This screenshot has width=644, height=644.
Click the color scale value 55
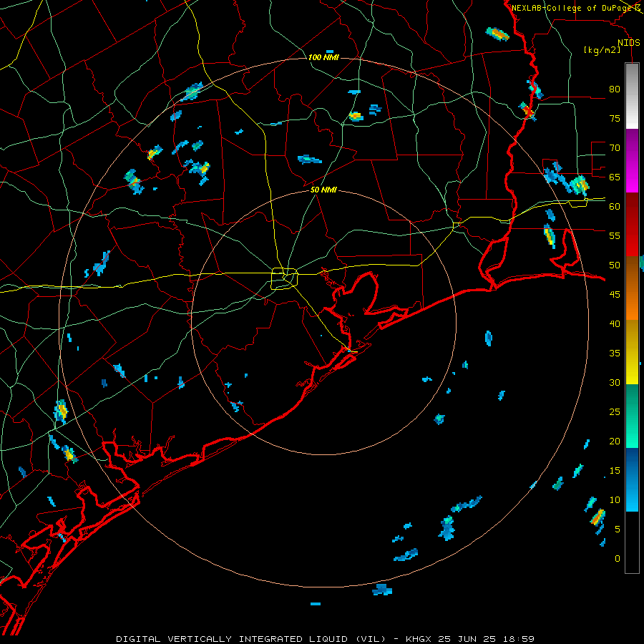coord(615,235)
